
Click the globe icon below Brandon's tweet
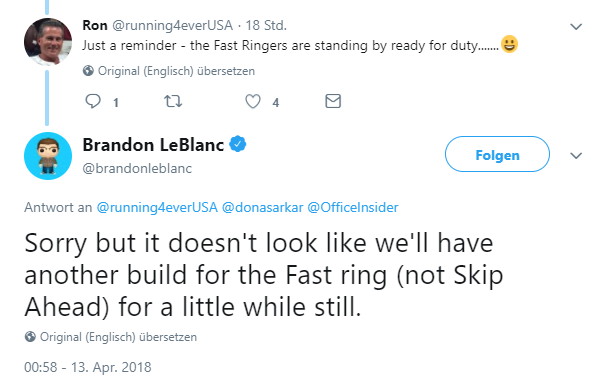click(x=30, y=337)
